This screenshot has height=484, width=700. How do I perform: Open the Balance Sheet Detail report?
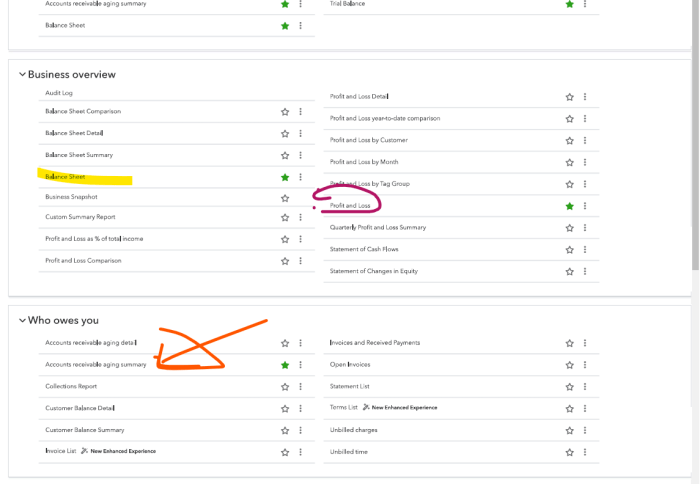(74, 133)
